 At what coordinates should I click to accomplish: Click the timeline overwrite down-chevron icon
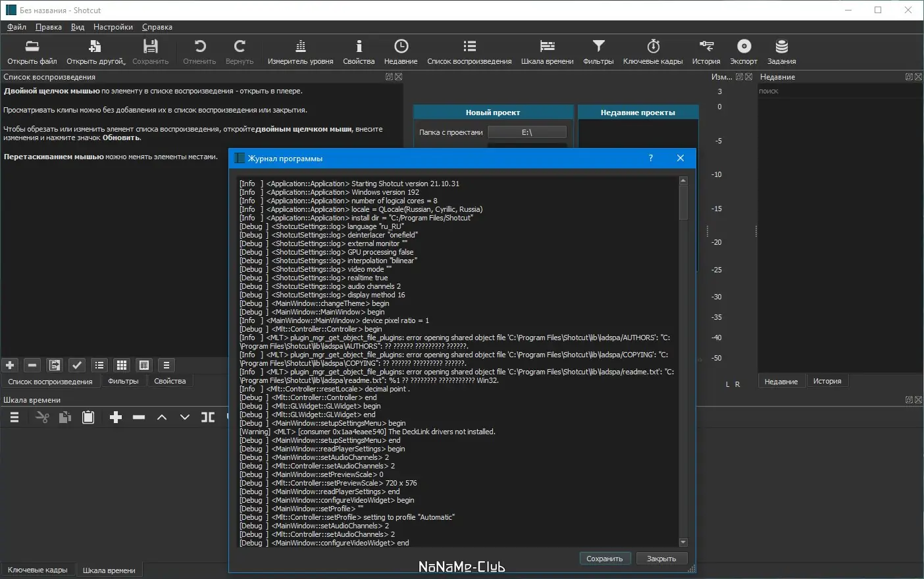185,417
